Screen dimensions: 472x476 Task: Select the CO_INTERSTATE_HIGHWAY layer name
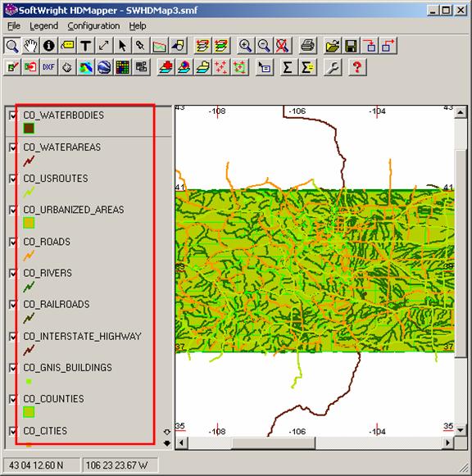click(82, 337)
